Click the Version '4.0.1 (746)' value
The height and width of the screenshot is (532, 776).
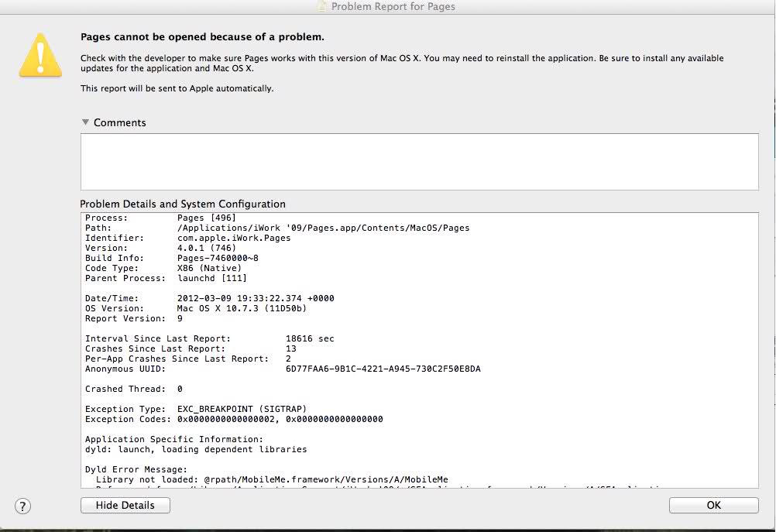[206, 248]
